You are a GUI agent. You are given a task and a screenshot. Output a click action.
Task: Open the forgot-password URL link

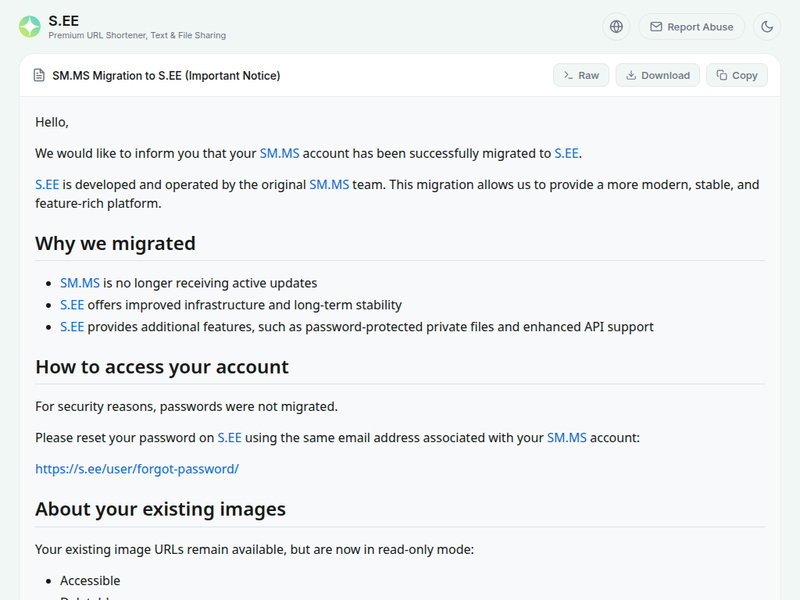[137, 469]
